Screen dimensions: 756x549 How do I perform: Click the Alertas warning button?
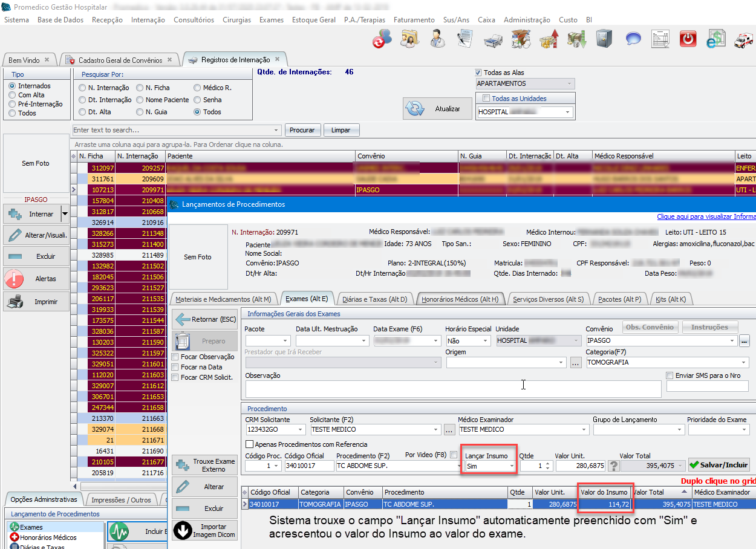tap(36, 279)
